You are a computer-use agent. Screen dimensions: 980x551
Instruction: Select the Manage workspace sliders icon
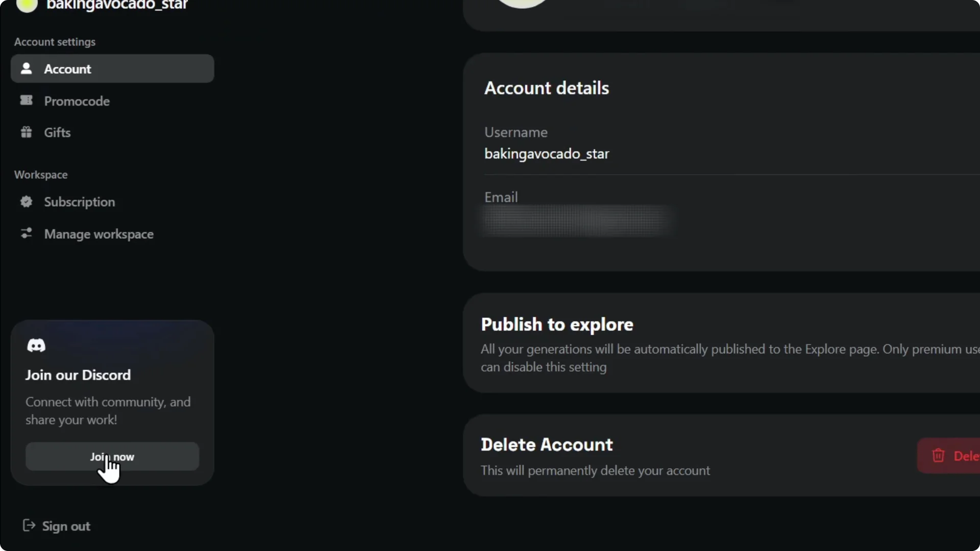26,234
